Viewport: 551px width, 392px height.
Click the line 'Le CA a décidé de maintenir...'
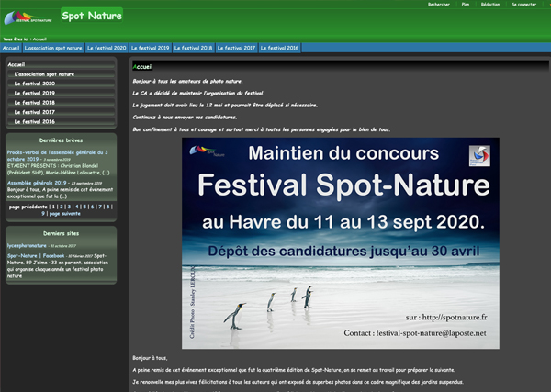[198, 93]
